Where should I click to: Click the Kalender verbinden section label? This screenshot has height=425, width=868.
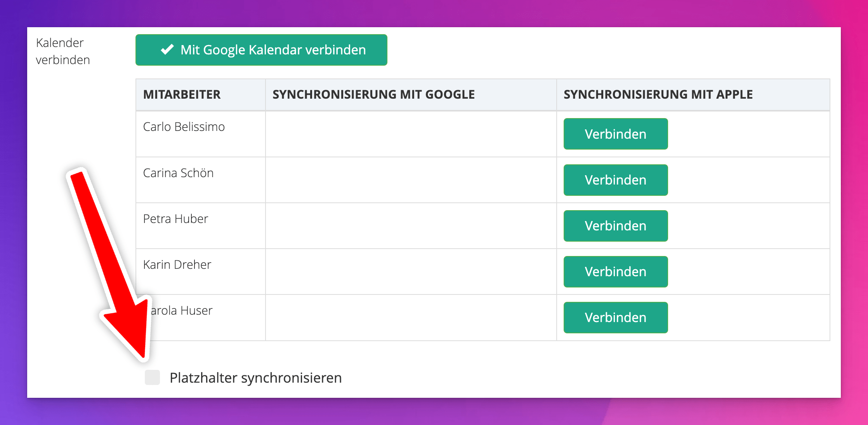pyautogui.click(x=63, y=51)
